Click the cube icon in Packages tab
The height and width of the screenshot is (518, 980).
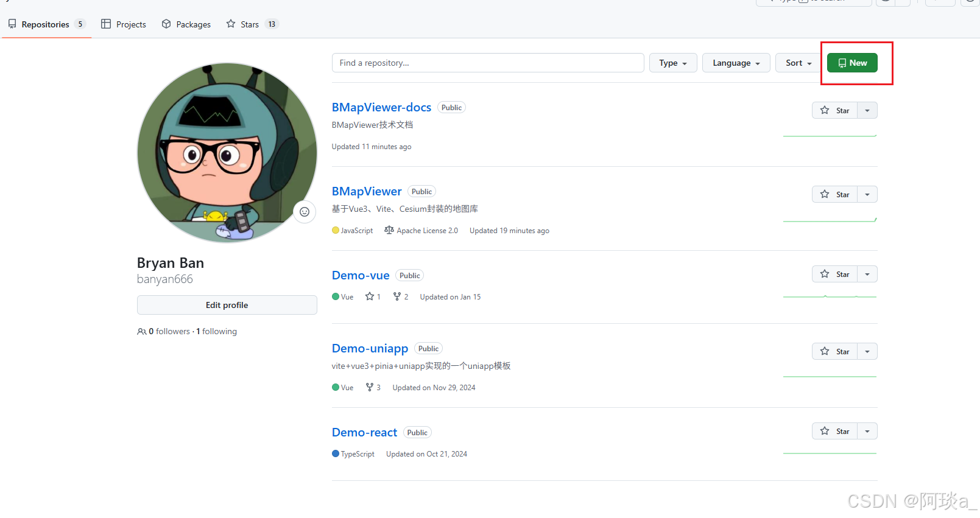[x=166, y=24]
